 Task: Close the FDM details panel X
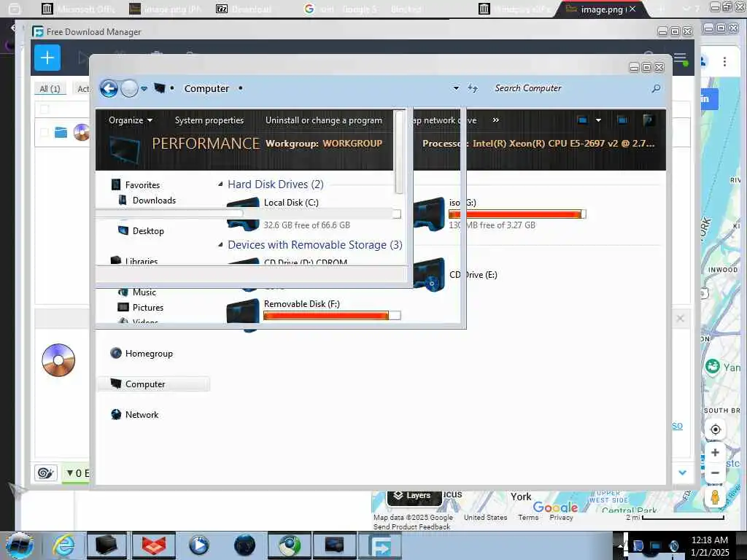click(x=681, y=318)
